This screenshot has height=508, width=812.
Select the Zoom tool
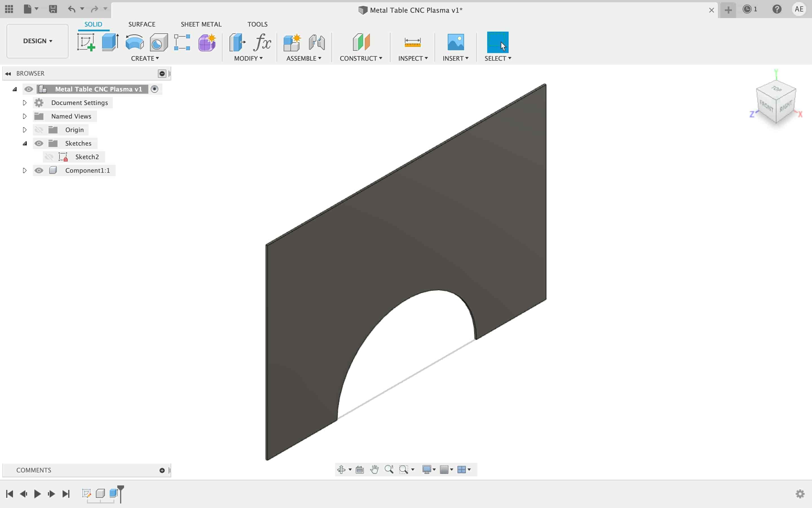(x=389, y=469)
